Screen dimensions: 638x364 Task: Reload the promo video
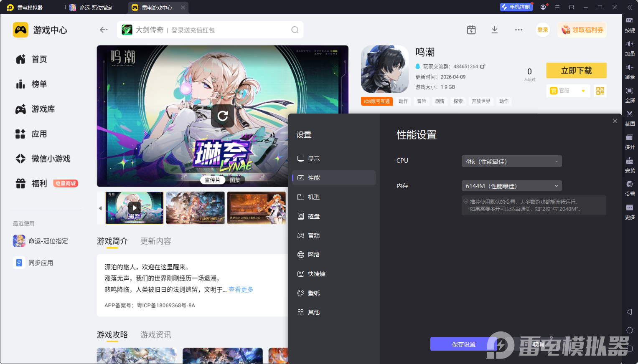[223, 116]
